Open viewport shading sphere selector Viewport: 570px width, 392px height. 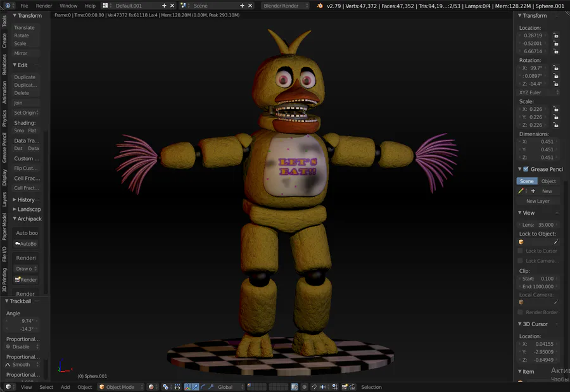click(x=151, y=387)
